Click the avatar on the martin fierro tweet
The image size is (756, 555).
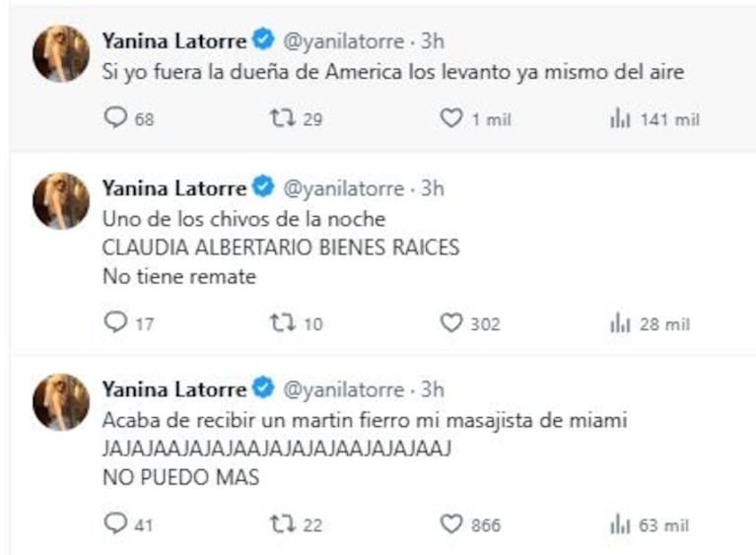(x=61, y=401)
